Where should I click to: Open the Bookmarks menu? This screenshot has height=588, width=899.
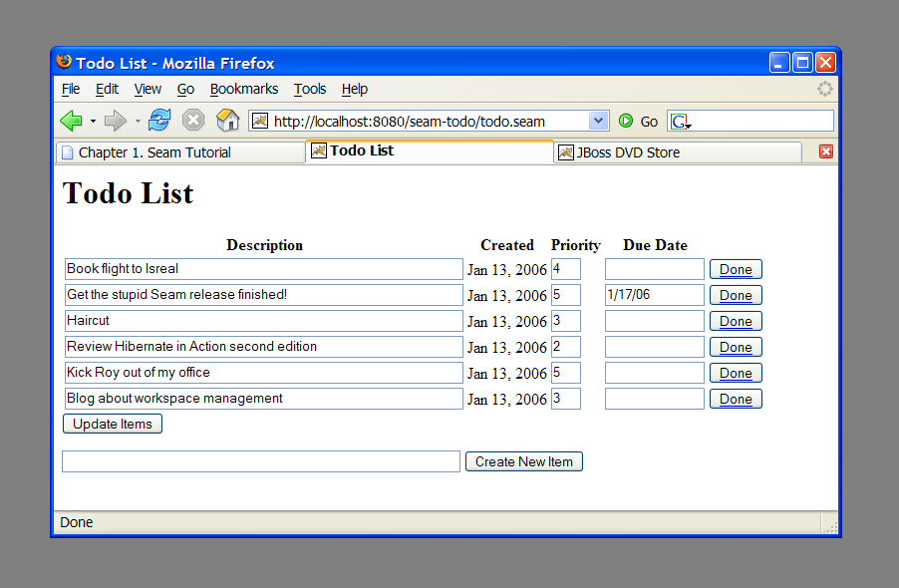pyautogui.click(x=244, y=89)
